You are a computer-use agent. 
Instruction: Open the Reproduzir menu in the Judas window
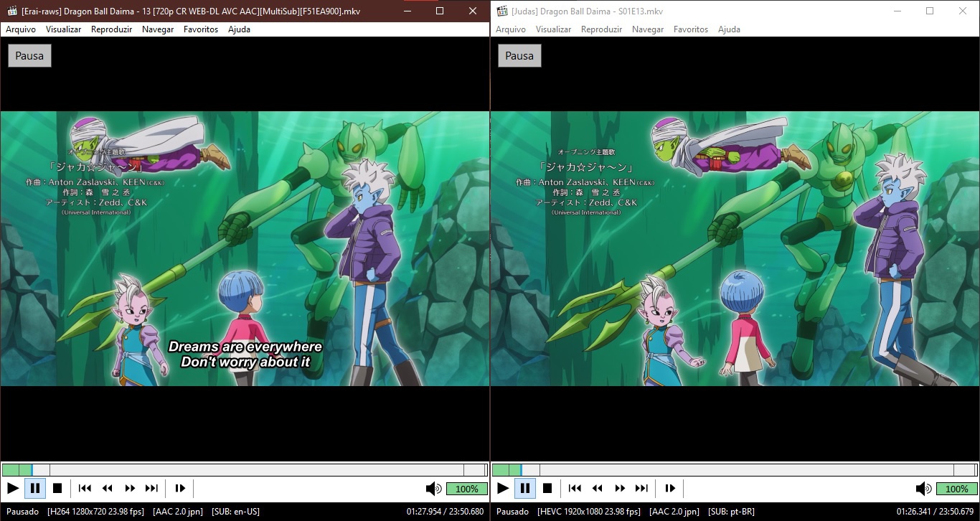[601, 29]
